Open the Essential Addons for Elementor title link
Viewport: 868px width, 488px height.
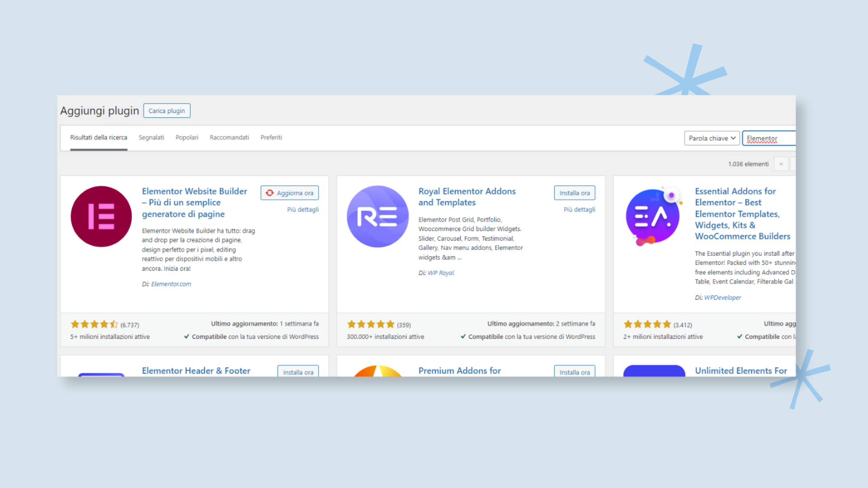point(743,214)
